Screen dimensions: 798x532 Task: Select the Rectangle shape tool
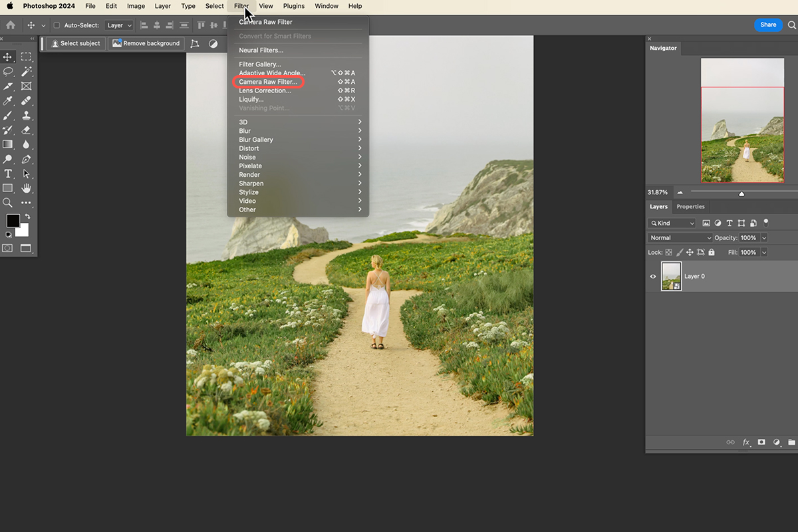tap(8, 188)
